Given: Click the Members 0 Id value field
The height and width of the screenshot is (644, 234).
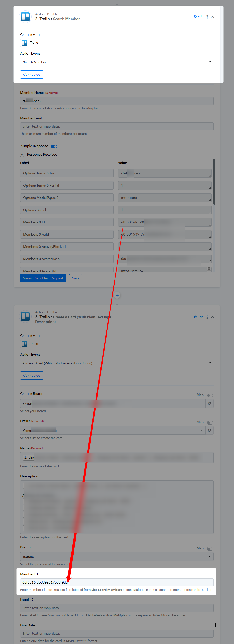Looking at the screenshot, I should [165, 222].
